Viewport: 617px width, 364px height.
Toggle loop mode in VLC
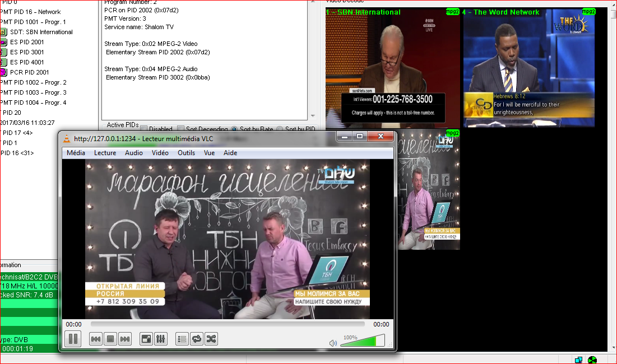point(196,339)
